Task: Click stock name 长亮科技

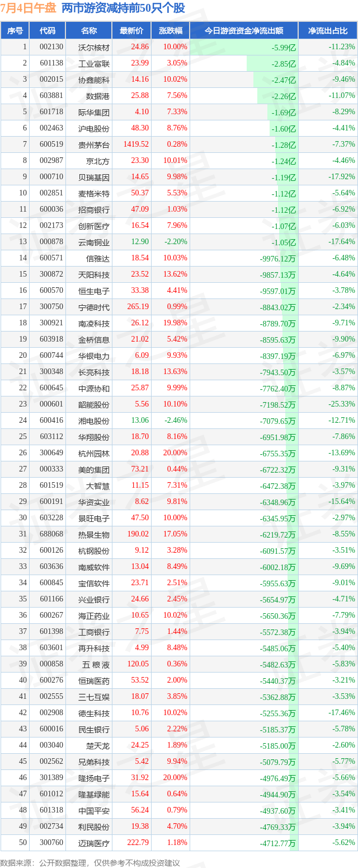Action: (94, 372)
